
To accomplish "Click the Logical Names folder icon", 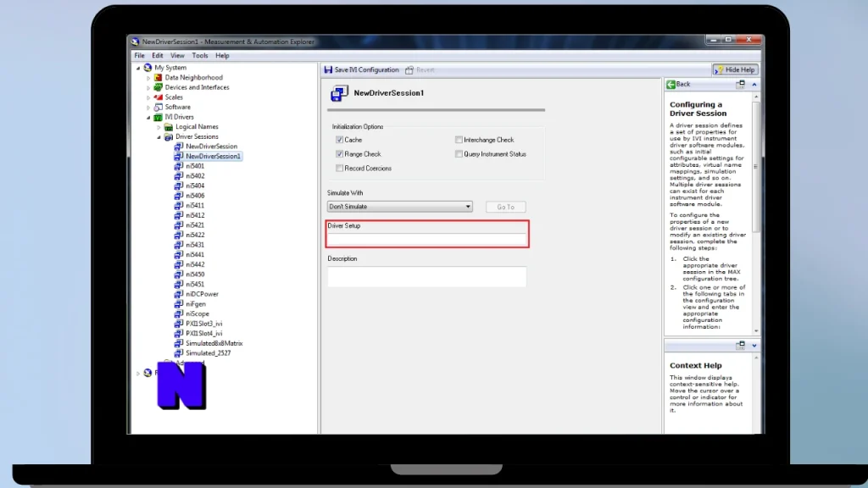I will [x=169, y=127].
